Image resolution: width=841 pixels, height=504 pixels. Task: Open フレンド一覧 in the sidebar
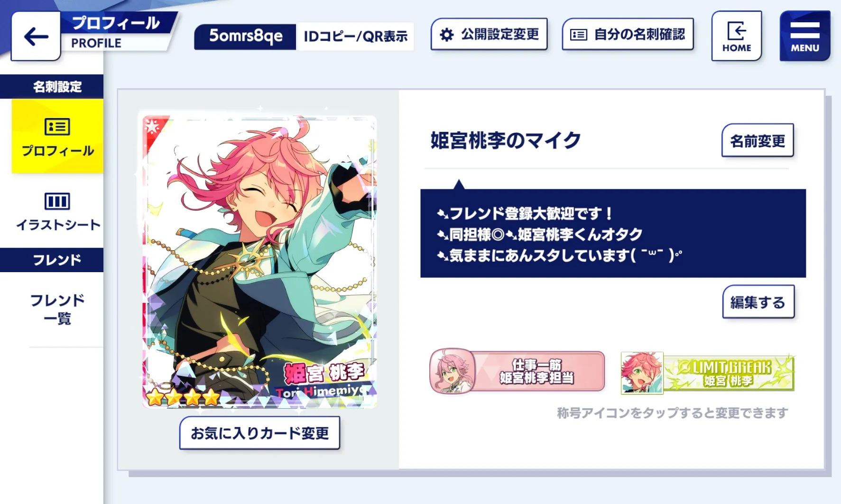tap(57, 309)
